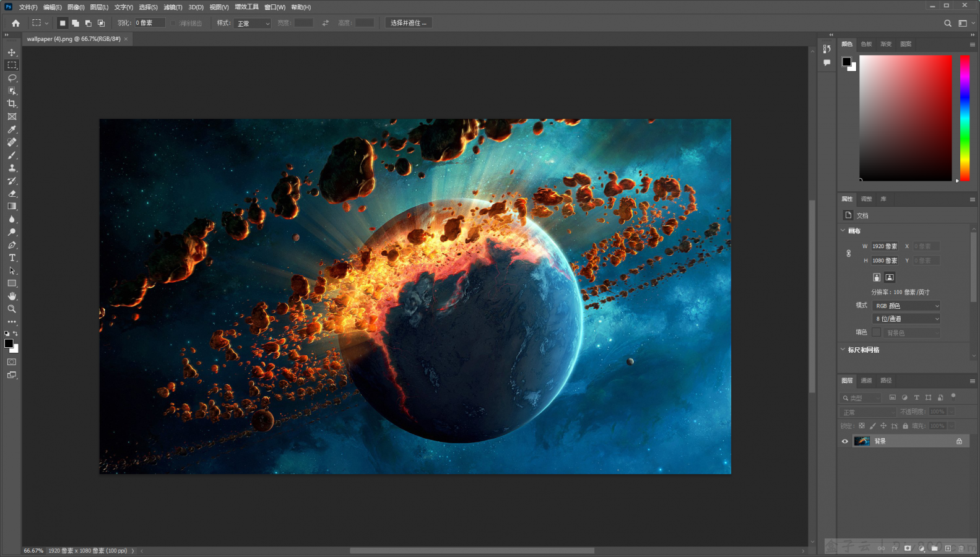Viewport: 980px width, 557px height.
Task: Click the canvas width W field
Action: (885, 246)
